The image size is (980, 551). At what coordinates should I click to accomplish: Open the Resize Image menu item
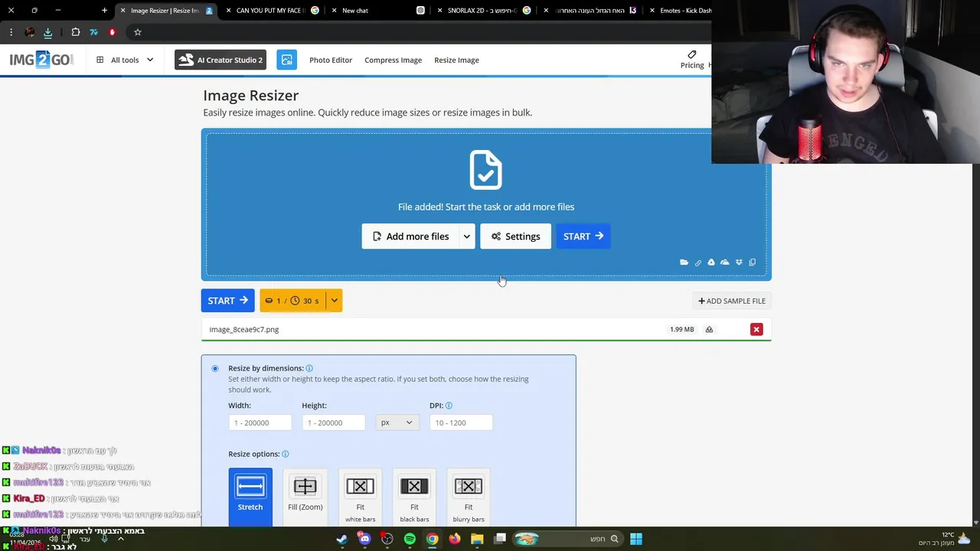point(456,60)
